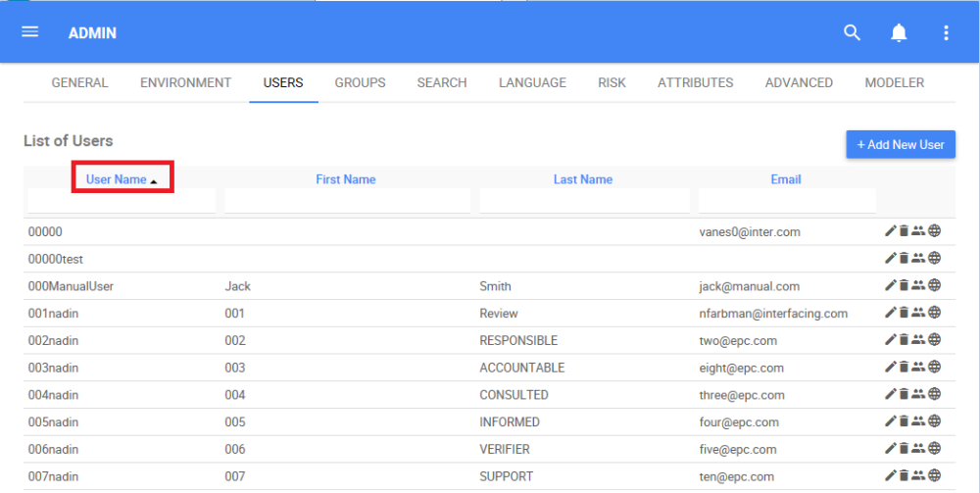Click the search magnifier icon
Image resolution: width=980 pixels, height=493 pixels.
click(x=852, y=33)
